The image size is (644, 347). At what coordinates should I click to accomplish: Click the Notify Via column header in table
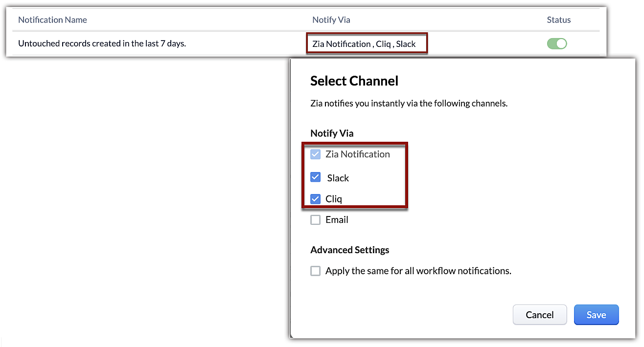[x=331, y=20]
